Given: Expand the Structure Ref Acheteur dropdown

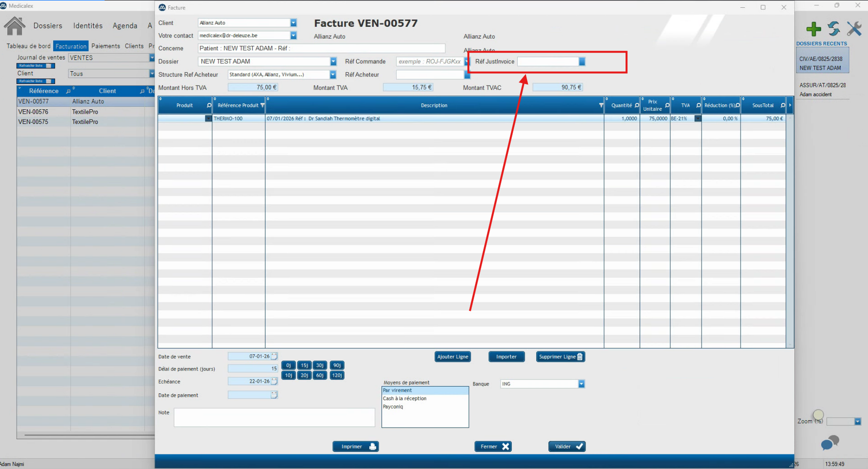Looking at the screenshot, I should (333, 75).
